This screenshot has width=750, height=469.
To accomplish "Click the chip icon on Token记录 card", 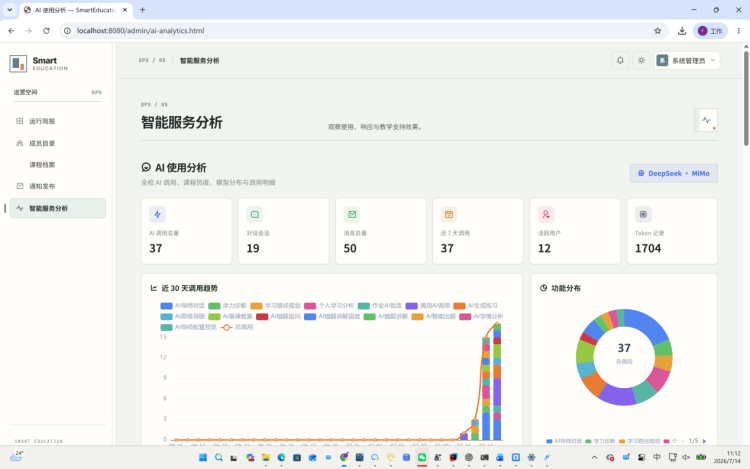I will [643, 214].
